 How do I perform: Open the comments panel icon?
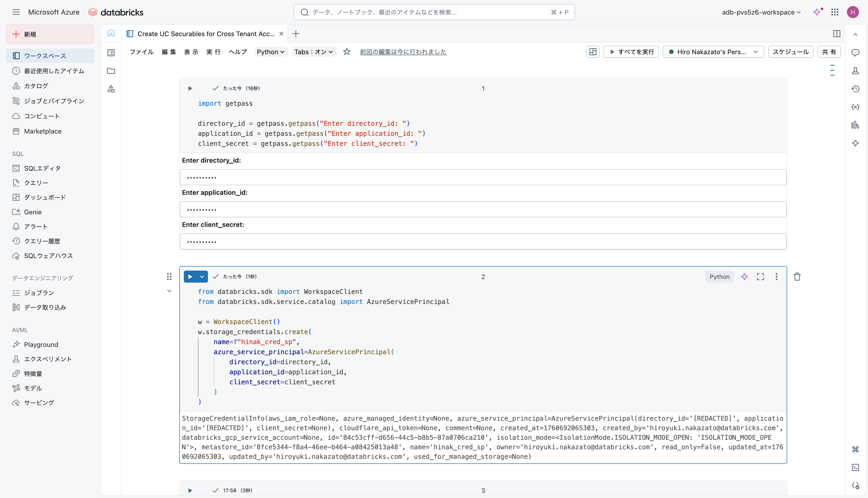855,53
